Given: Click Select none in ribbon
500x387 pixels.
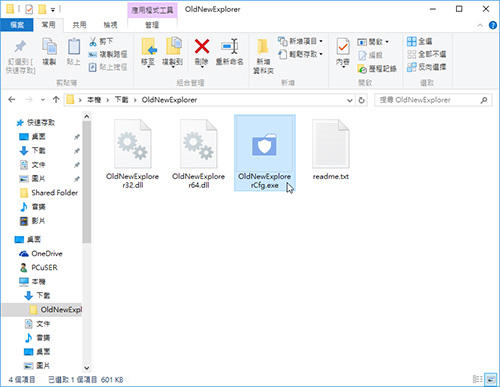Looking at the screenshot, I should click(426, 54).
